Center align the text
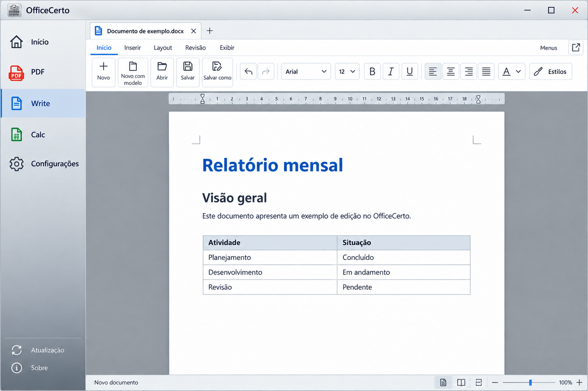 [451, 71]
